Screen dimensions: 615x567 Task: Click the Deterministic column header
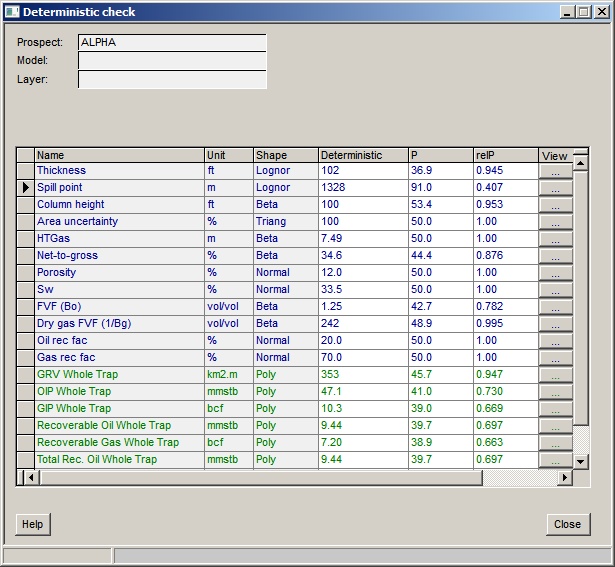362,155
